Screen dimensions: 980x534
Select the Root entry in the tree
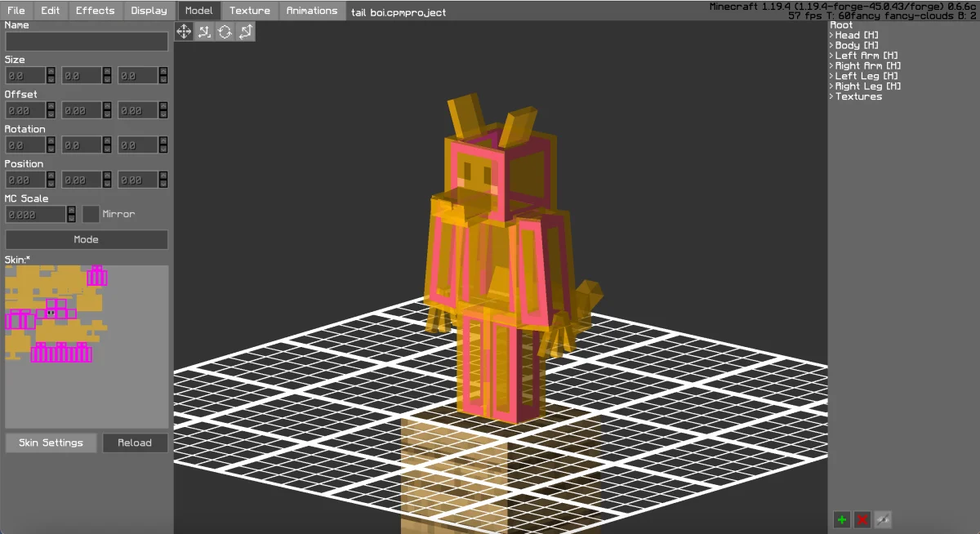point(841,25)
